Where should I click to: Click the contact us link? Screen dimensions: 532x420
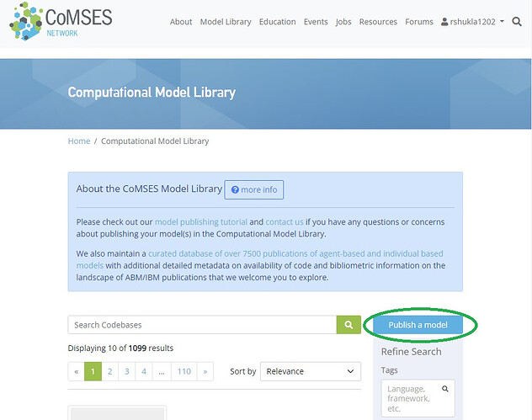285,222
